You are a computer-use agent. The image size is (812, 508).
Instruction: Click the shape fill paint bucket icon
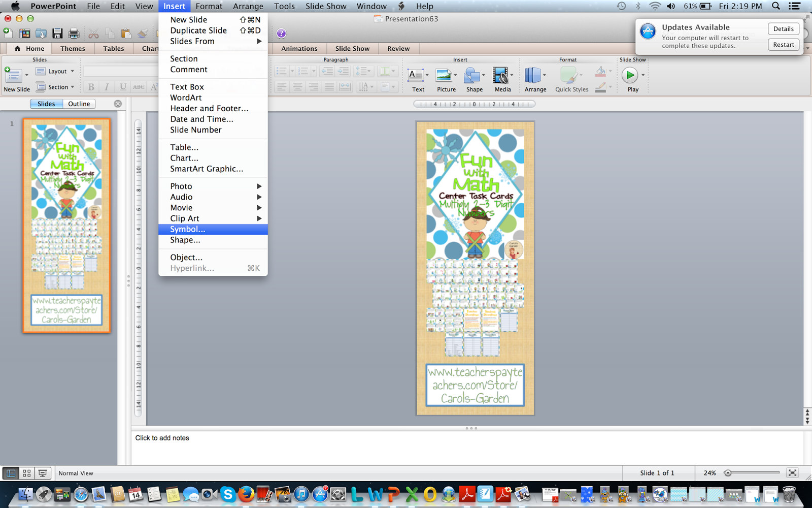[x=601, y=71]
